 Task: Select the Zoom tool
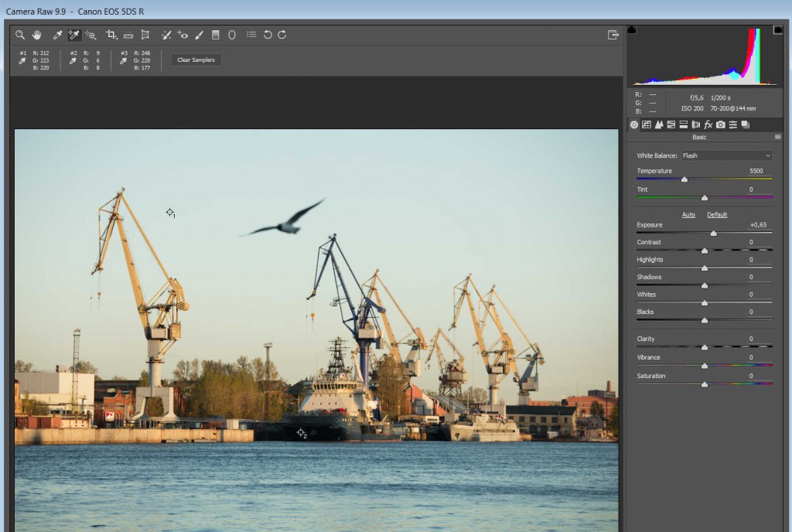coord(20,35)
